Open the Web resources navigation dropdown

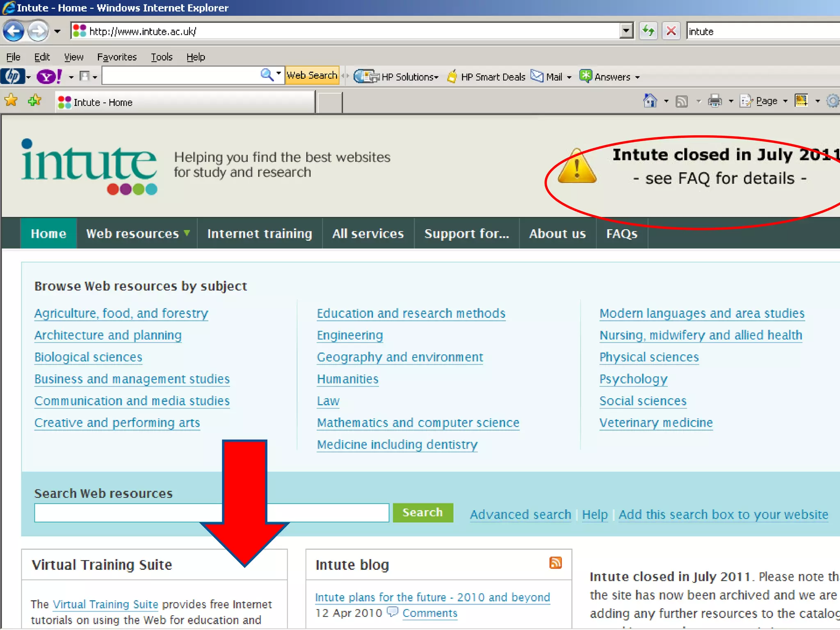(x=137, y=233)
